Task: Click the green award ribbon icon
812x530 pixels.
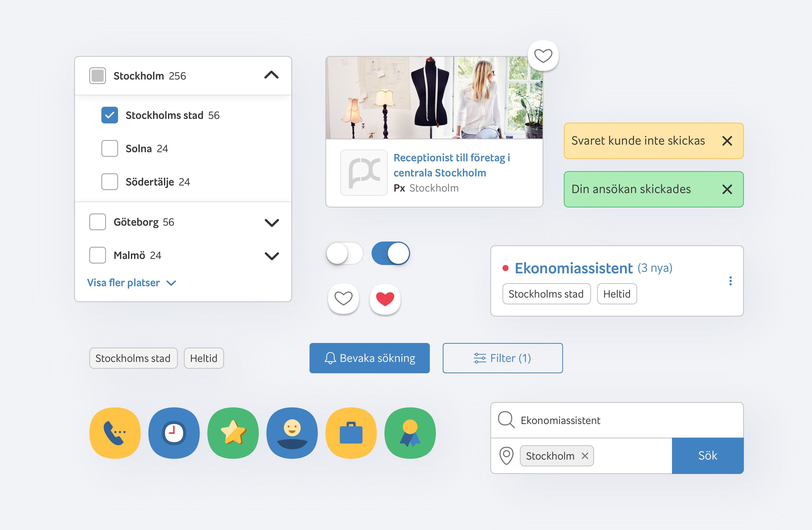Action: (410, 433)
